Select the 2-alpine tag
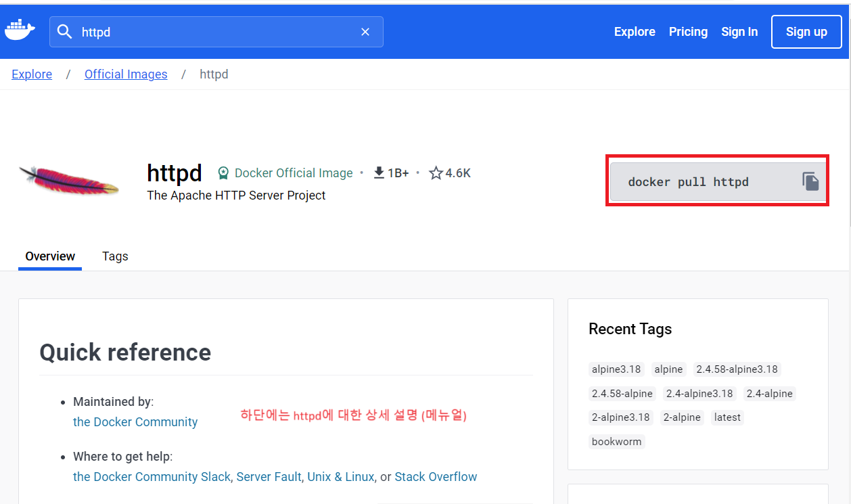851x504 pixels. pyautogui.click(x=682, y=417)
